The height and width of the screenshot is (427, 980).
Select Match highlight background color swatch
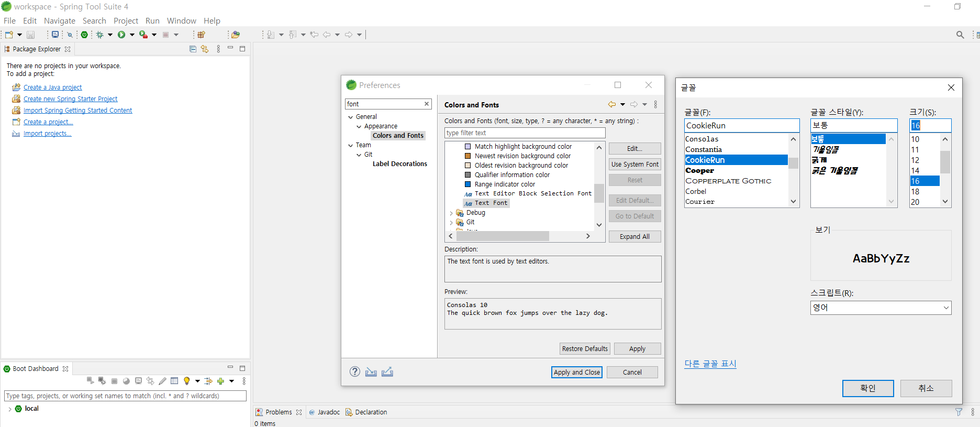coord(468,147)
